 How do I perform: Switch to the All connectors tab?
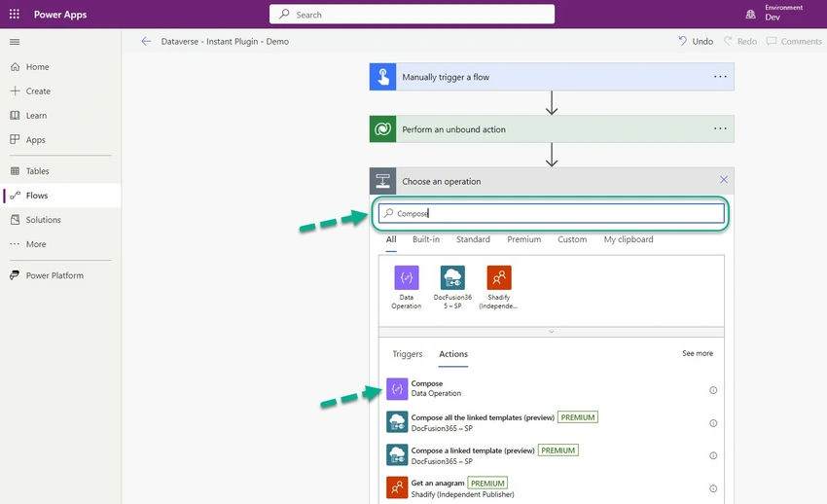[391, 239]
